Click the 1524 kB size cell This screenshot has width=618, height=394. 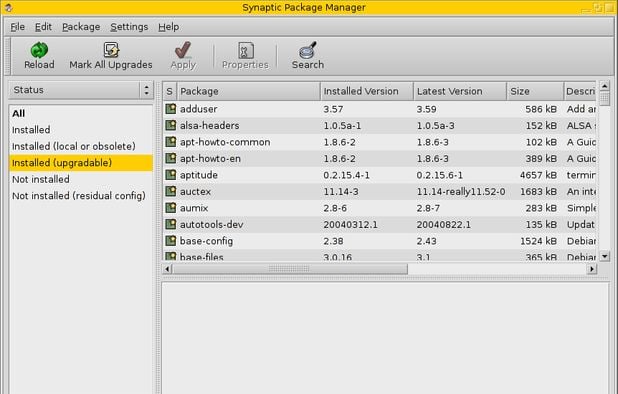click(x=538, y=241)
